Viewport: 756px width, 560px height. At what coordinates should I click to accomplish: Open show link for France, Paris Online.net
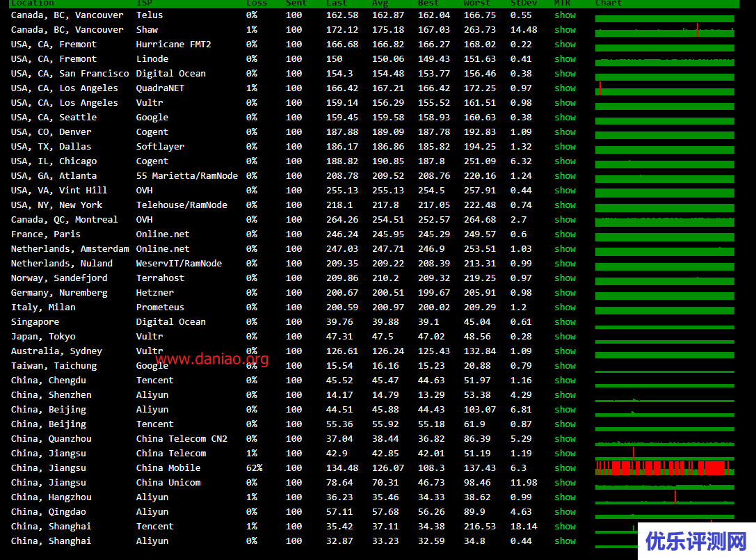tap(565, 234)
